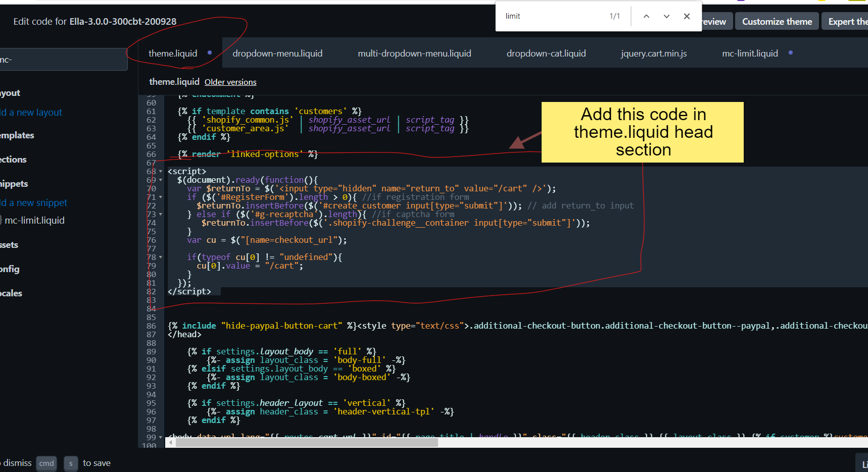Click the 'shopify_common.js' string
868x472 pixels.
pyautogui.click(x=248, y=120)
